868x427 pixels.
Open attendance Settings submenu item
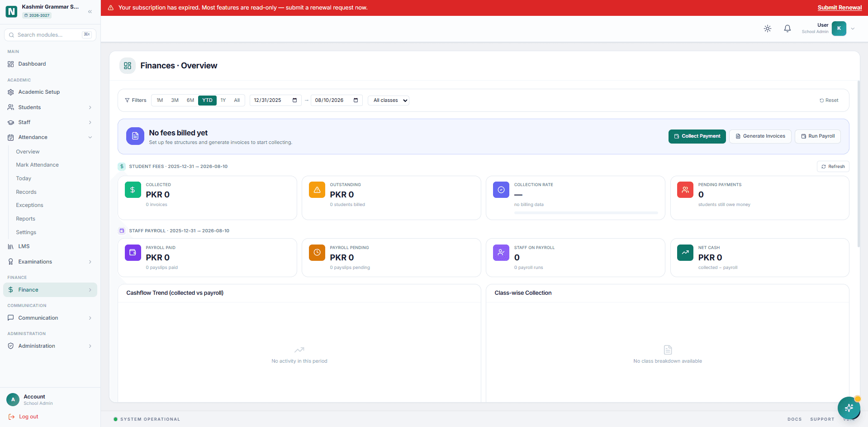tap(26, 232)
